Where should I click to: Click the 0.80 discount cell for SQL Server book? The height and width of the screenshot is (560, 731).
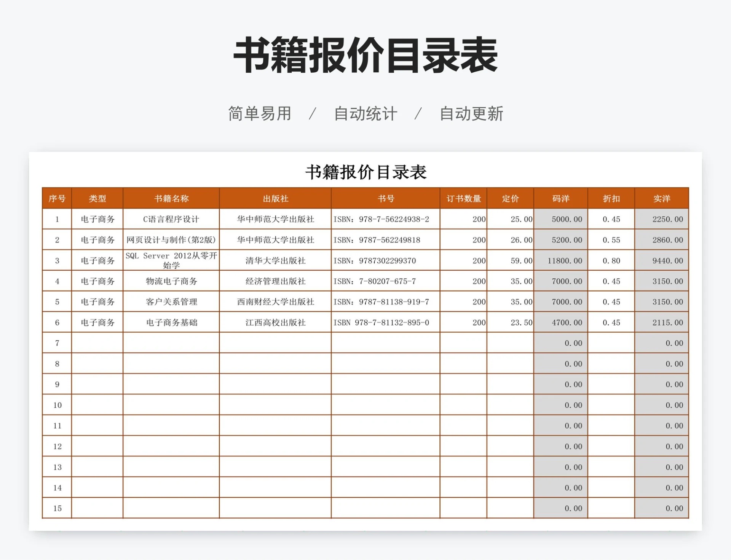click(x=611, y=260)
